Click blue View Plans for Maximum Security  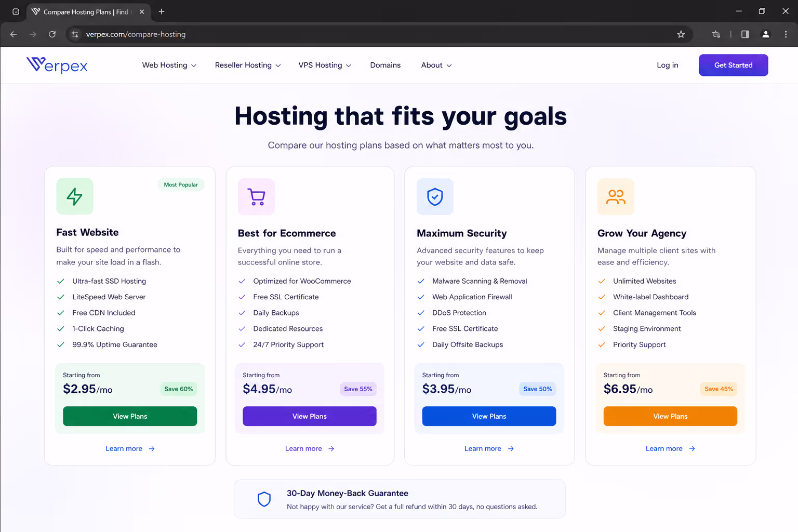489,416
